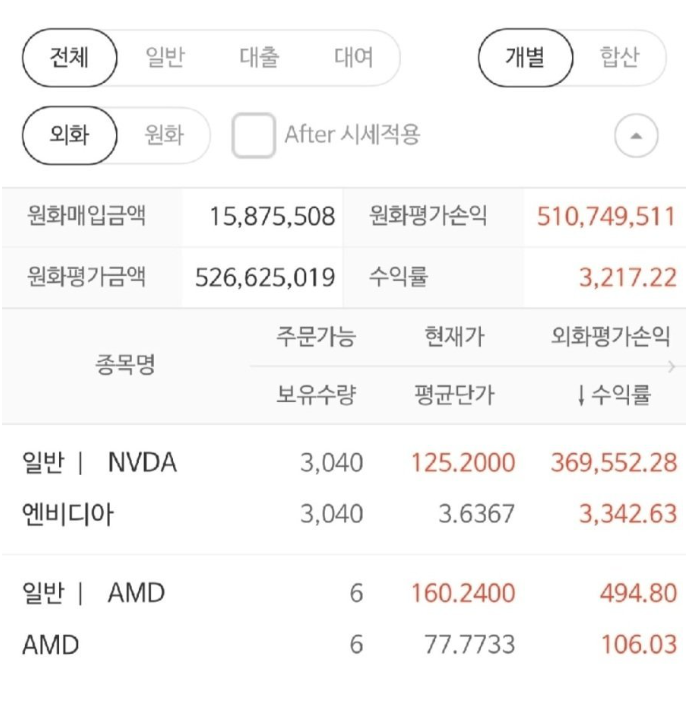Click AMD current price 160.2400
The height and width of the screenshot is (718, 697).
pyautogui.click(x=463, y=593)
